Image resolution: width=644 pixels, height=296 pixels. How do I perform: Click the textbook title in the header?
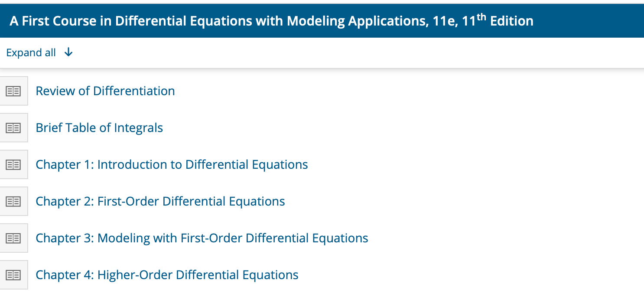pos(272,20)
